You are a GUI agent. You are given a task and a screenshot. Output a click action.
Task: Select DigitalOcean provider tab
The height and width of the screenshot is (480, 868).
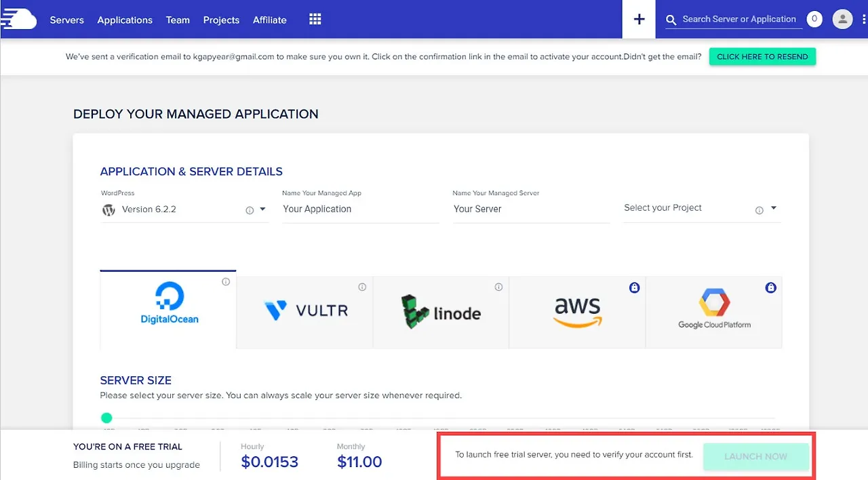[x=168, y=309]
